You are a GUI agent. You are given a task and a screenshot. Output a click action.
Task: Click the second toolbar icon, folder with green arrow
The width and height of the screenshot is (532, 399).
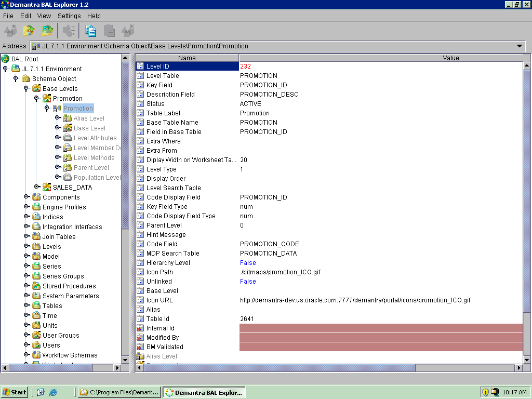pos(29,31)
